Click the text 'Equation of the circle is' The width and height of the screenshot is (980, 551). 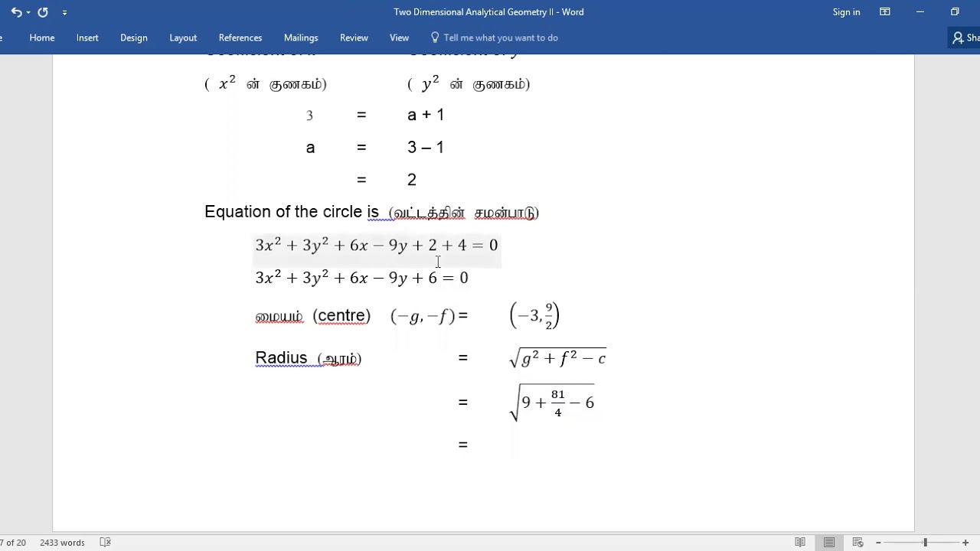pos(292,212)
